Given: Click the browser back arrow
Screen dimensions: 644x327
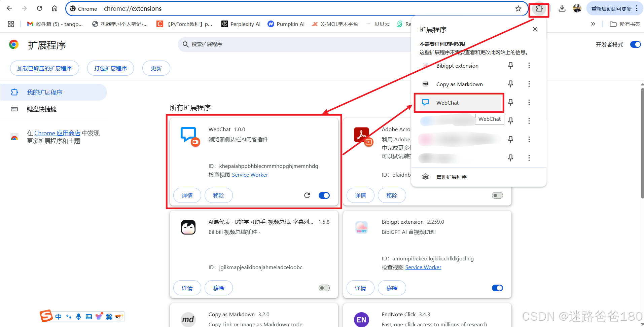Looking at the screenshot, I should (x=9, y=8).
